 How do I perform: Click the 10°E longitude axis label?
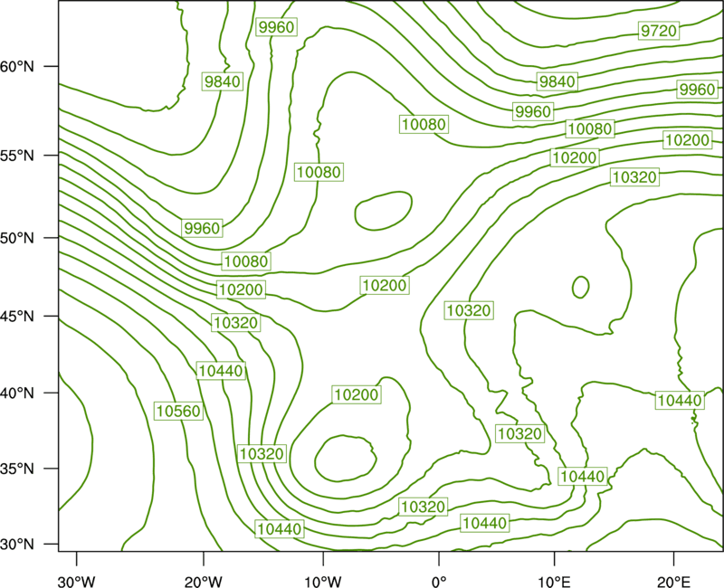point(554,581)
